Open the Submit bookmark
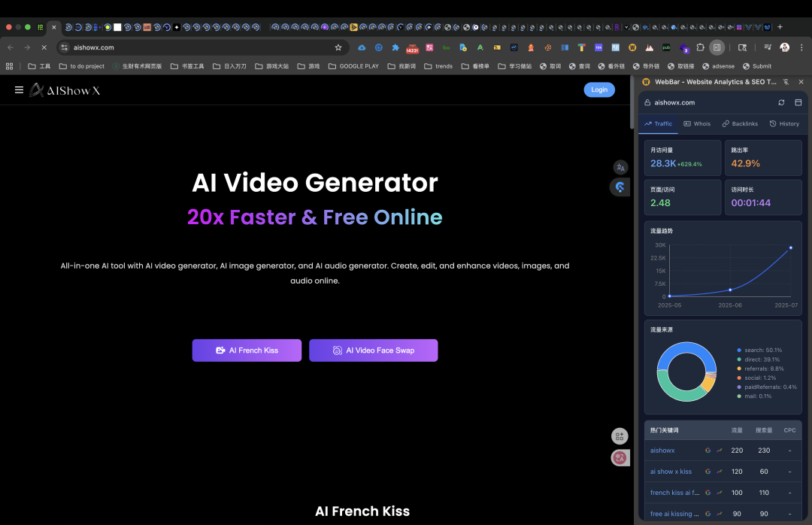The image size is (812, 525). pyautogui.click(x=757, y=66)
